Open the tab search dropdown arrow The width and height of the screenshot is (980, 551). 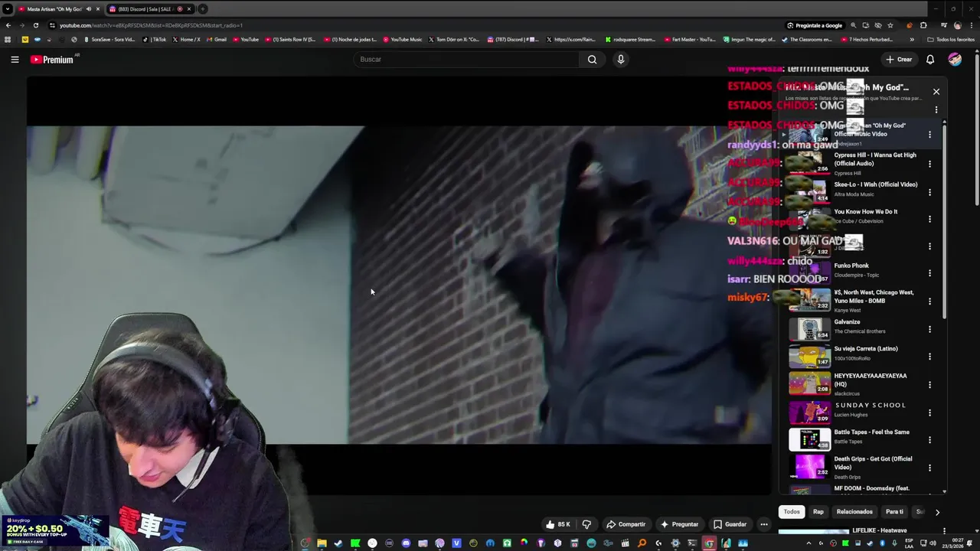tap(8, 9)
